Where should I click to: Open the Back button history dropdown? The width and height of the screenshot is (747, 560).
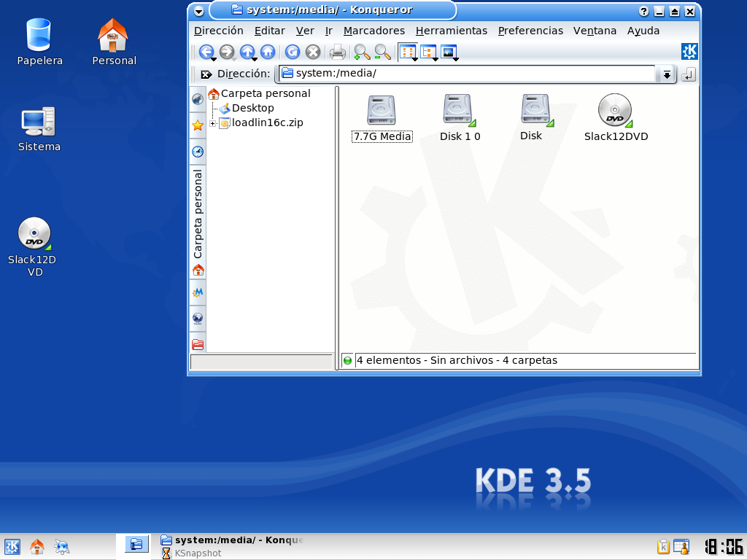[x=214, y=59]
